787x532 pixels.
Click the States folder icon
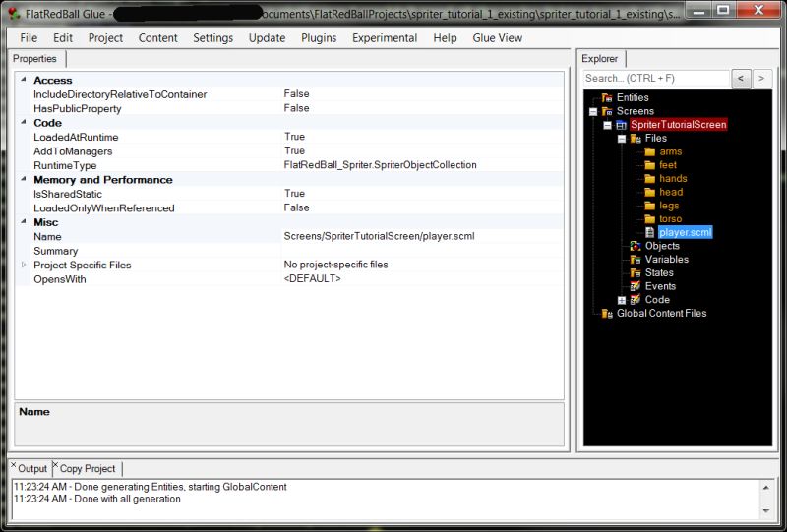coord(636,273)
